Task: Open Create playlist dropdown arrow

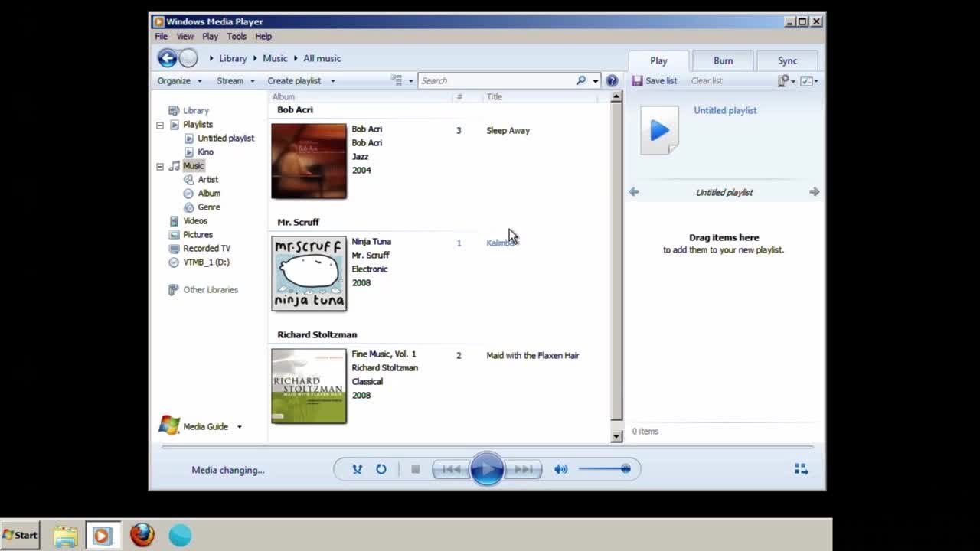Action: tap(332, 80)
